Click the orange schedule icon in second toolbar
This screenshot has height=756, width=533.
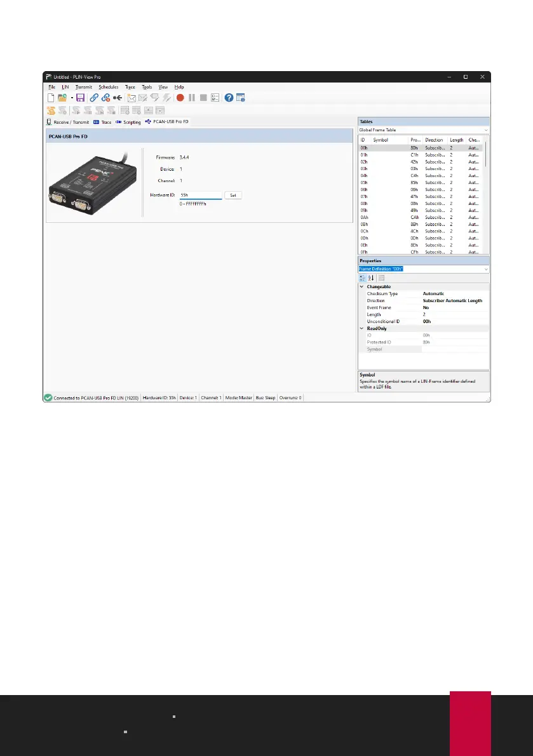(x=51, y=110)
